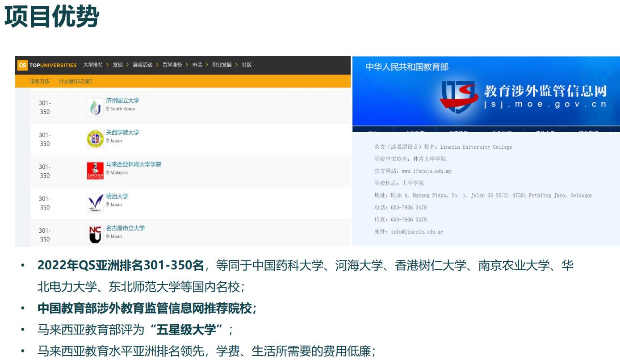Open the 展会活动 menu

142,65
